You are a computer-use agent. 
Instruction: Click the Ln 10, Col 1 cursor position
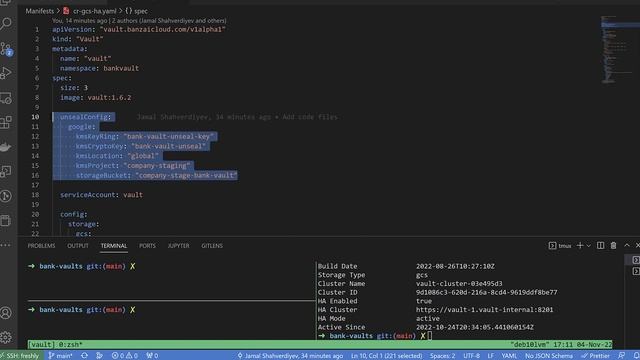387,356
